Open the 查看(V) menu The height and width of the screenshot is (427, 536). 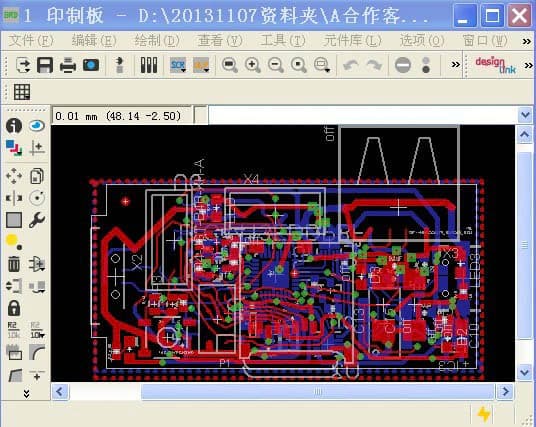click(x=220, y=41)
